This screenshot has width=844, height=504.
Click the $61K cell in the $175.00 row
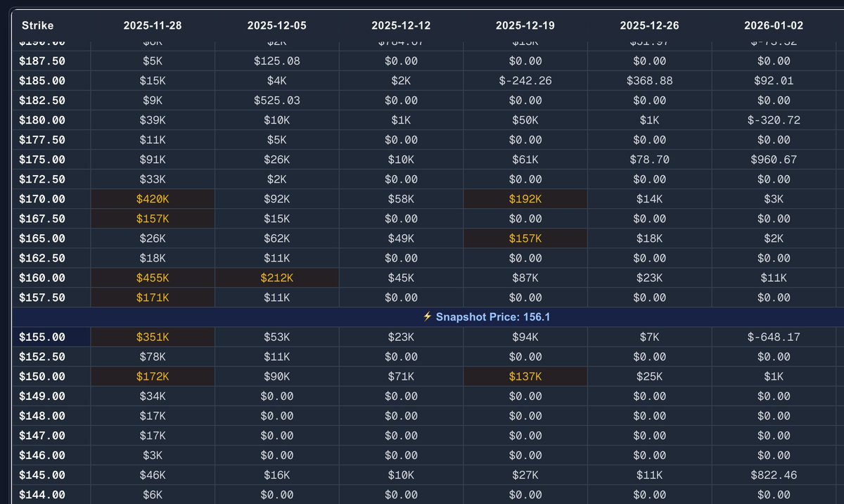525,160
